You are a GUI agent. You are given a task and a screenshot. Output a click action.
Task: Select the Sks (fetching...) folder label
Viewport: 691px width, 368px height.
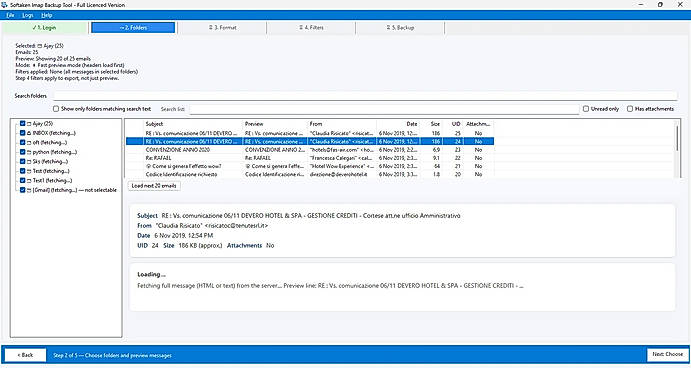[50, 162]
